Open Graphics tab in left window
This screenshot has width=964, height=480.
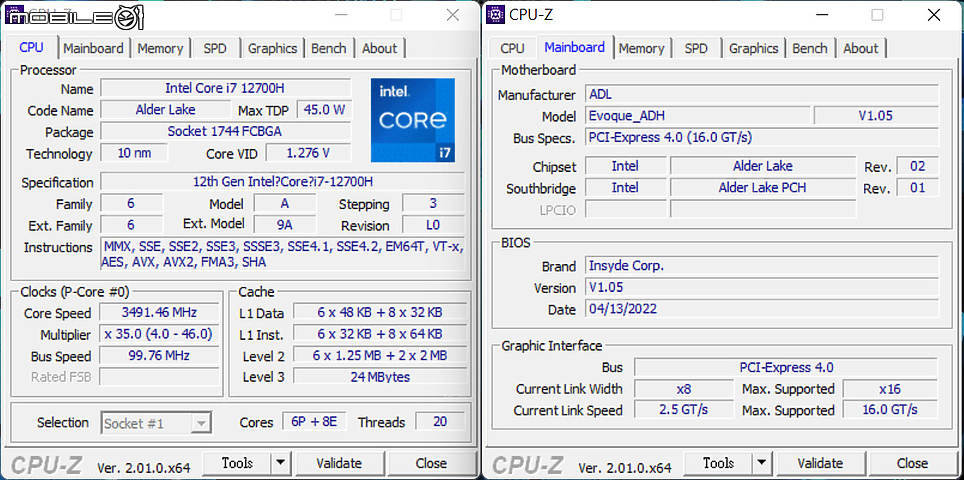272,48
